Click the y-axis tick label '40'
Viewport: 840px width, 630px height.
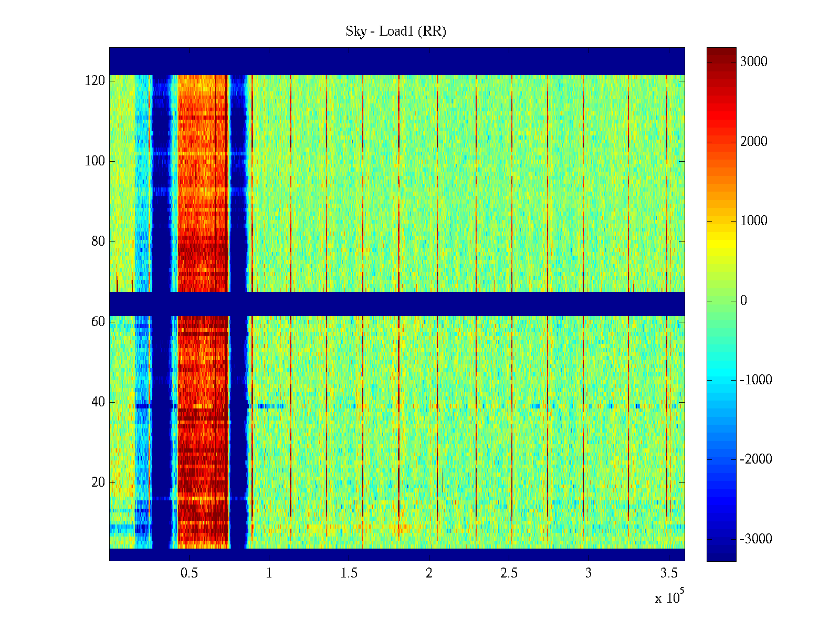[98, 402]
